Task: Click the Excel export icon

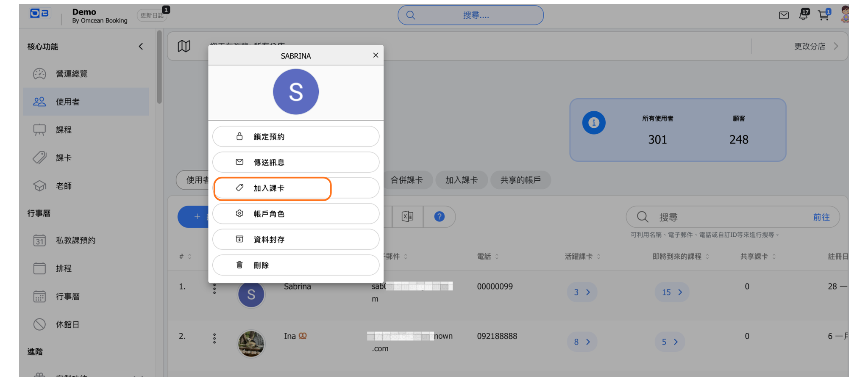Action: pyautogui.click(x=407, y=217)
